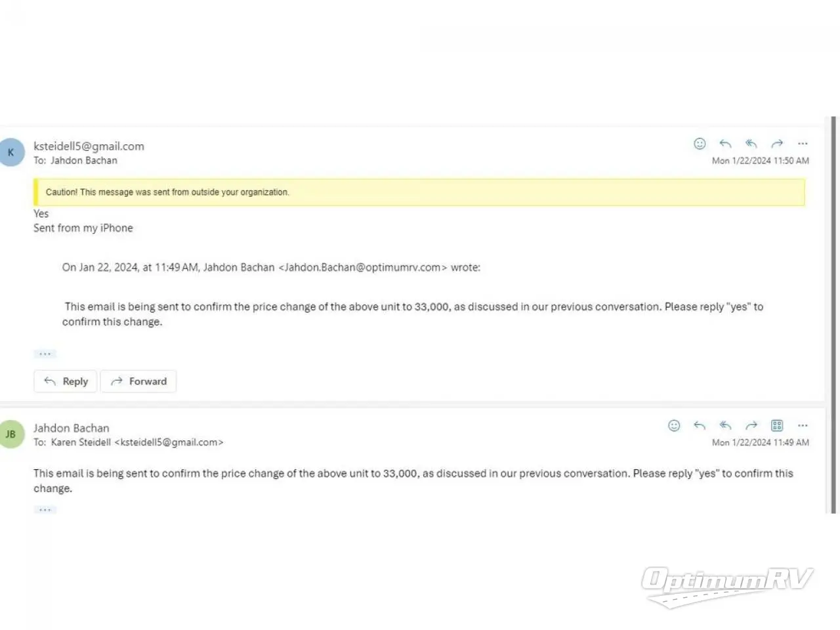The image size is (840, 630).
Task: Reply icon on Jahdon Bachan email
Action: point(700,426)
